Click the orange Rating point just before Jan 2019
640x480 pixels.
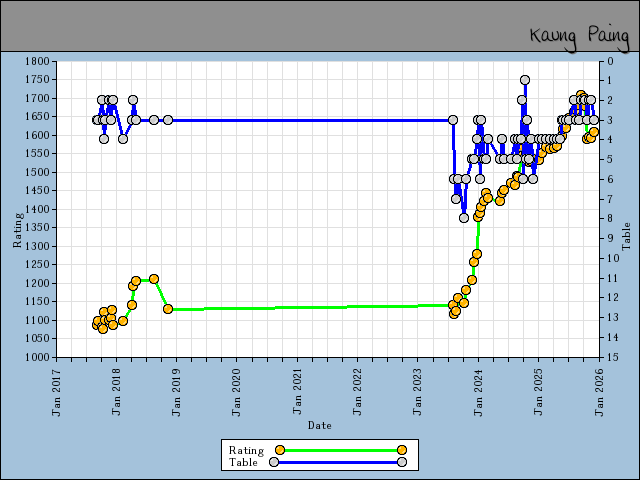click(168, 309)
